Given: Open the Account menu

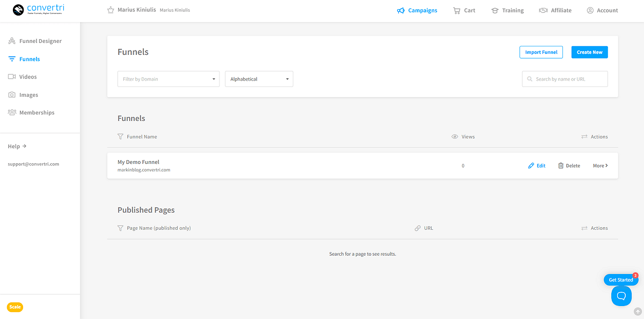Looking at the screenshot, I should 602,10.
